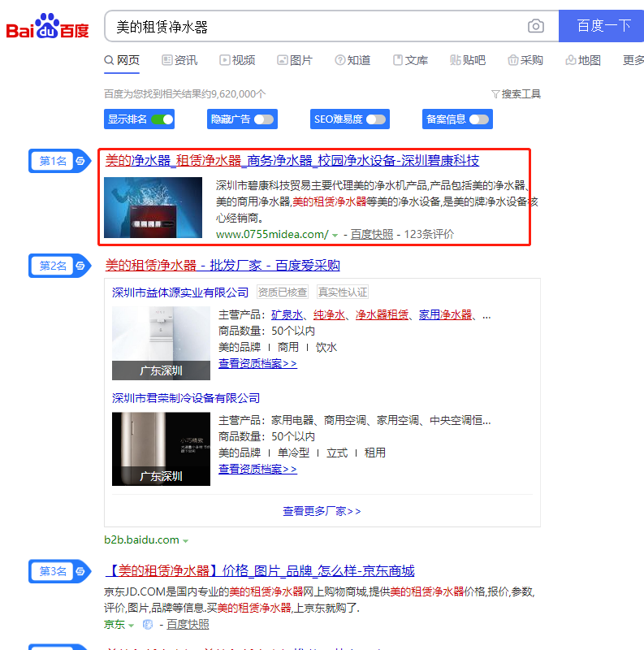Select the 网页 tab
644x650 pixels.
(x=122, y=60)
